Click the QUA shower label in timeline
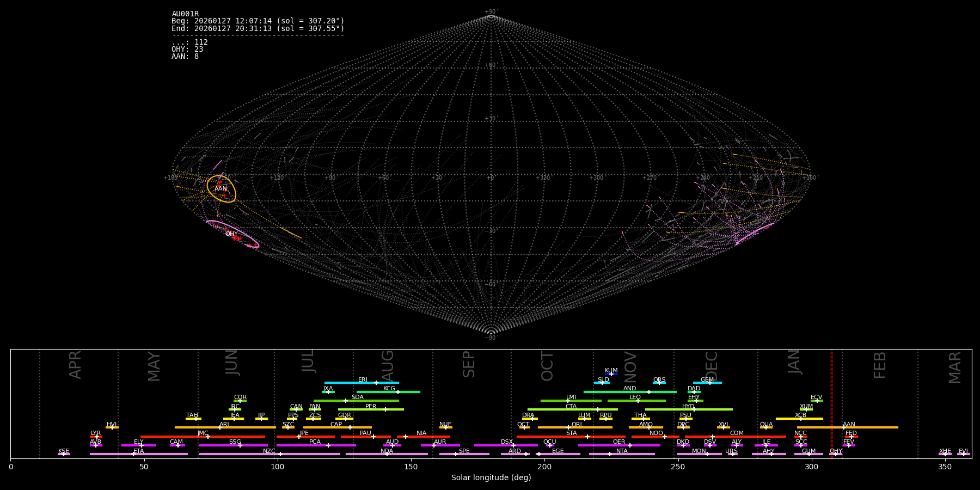Screen dimensions: 980x490 click(767, 425)
